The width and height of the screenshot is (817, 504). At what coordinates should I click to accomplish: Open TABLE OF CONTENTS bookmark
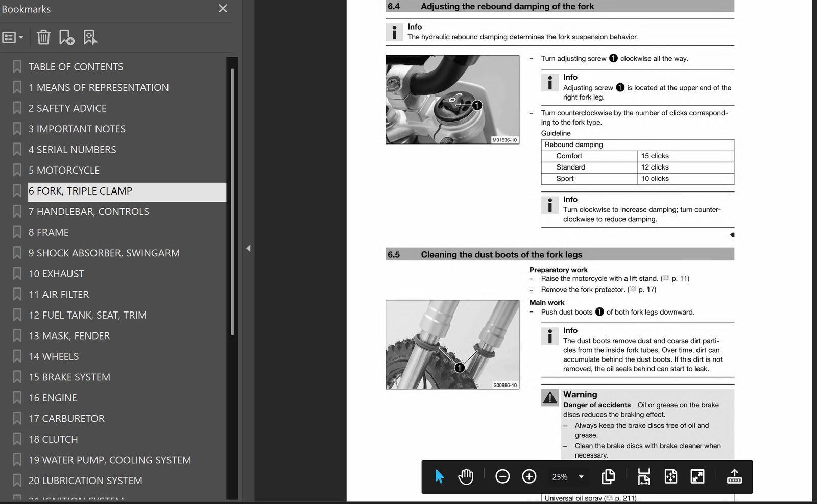(76, 67)
